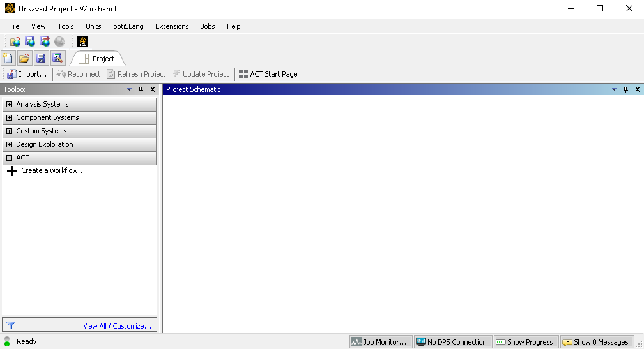Screen dimensions: 644x349
Task: Click the Save As disk-with-pencil icon
Action: (57, 58)
